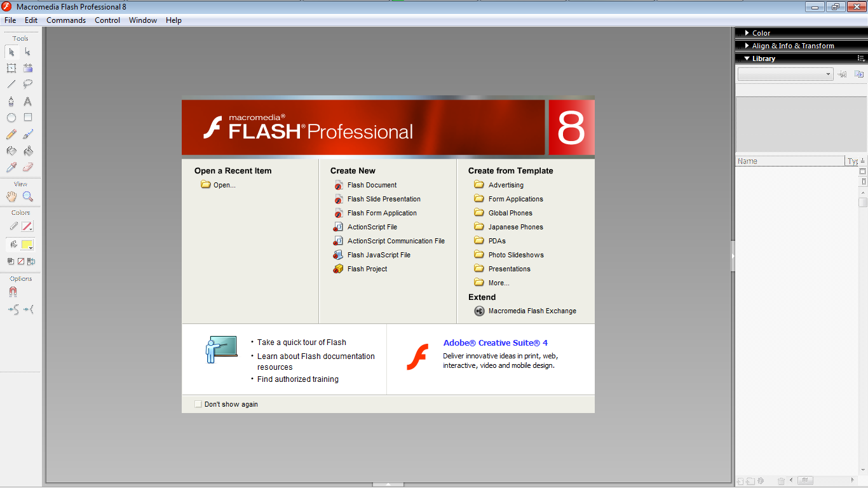Click the New library panel icon
868x488 pixels.
click(x=858, y=74)
